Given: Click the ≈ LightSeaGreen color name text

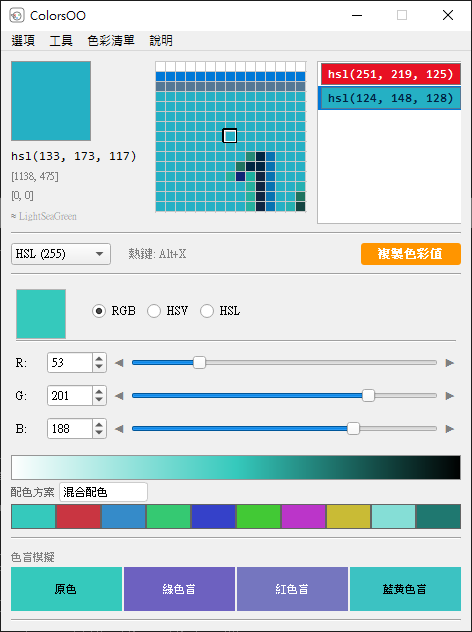Looking at the screenshot, I should (x=44, y=216).
